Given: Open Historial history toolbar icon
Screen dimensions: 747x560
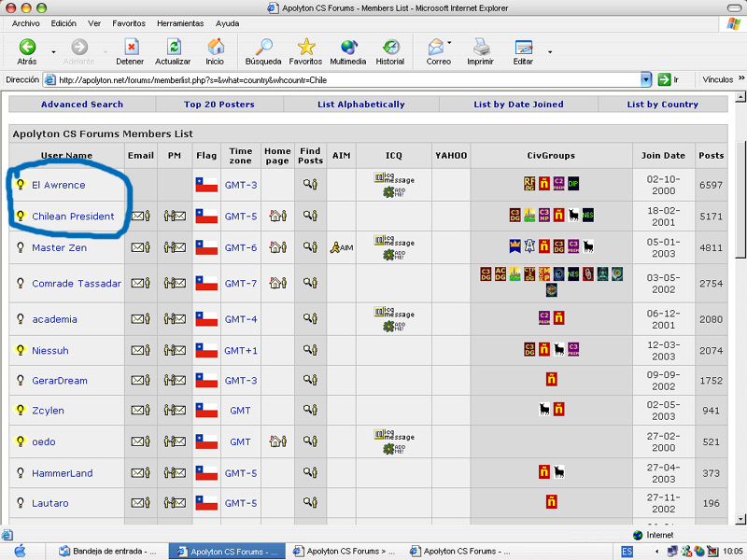Looking at the screenshot, I should click(x=390, y=47).
